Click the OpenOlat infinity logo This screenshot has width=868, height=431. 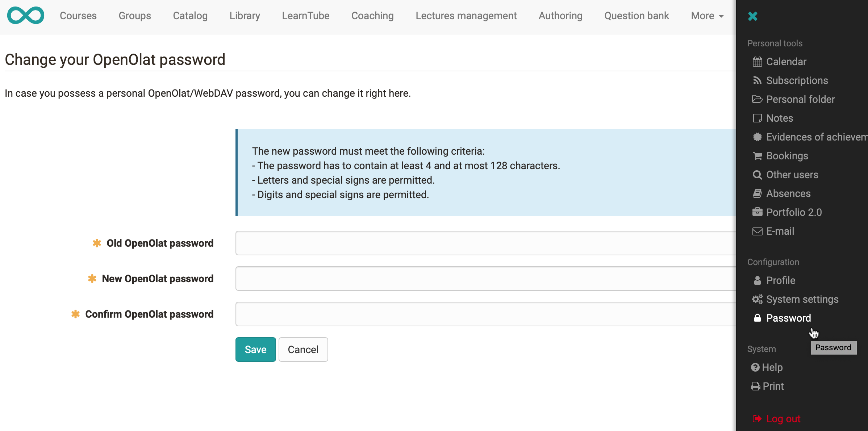point(26,16)
